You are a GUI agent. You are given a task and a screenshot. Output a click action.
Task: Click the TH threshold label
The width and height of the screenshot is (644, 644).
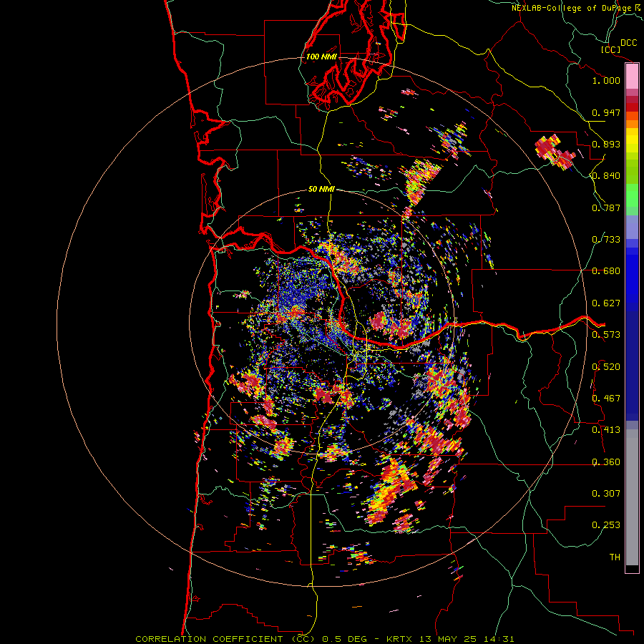click(615, 557)
